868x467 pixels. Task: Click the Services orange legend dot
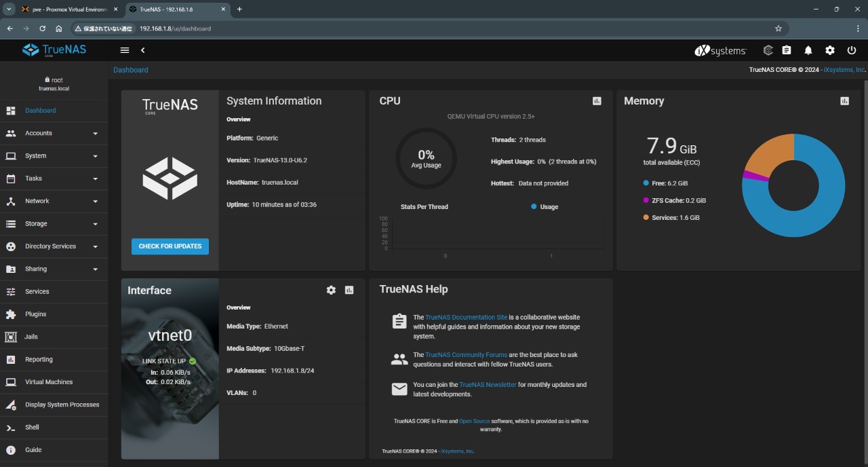point(646,218)
